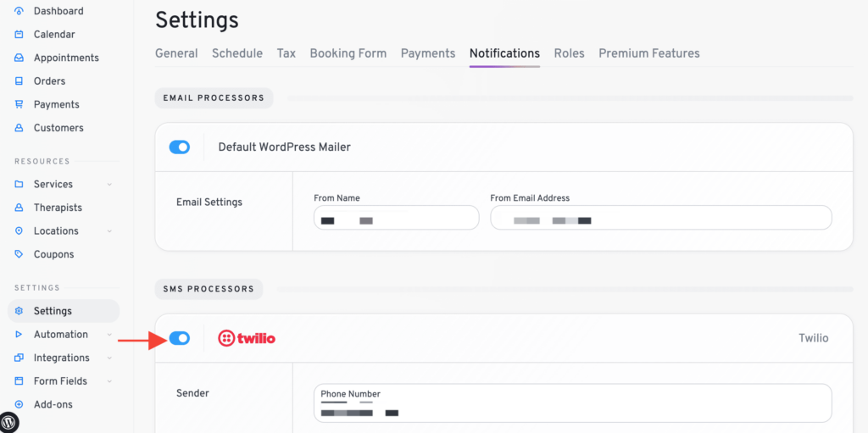Click the Email Settings label
The width and height of the screenshot is (868, 433).
209,203
